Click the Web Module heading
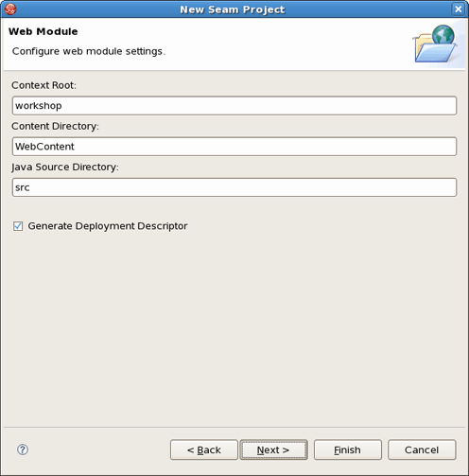 43,31
